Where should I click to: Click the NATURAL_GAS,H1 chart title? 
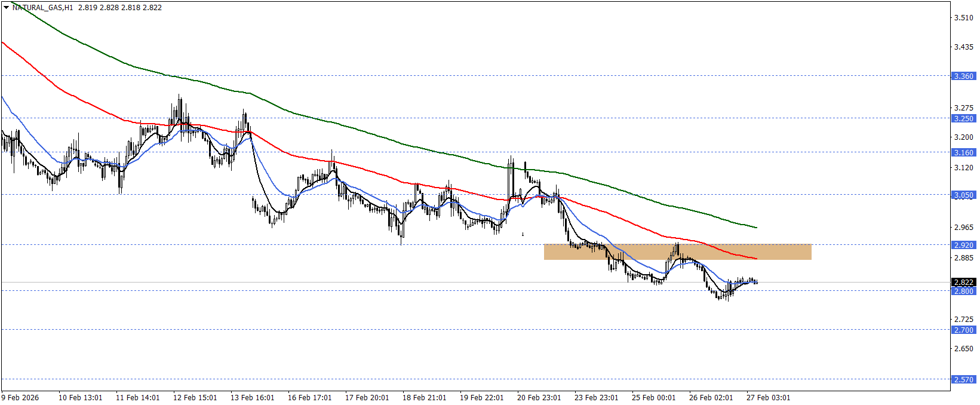(x=42, y=8)
